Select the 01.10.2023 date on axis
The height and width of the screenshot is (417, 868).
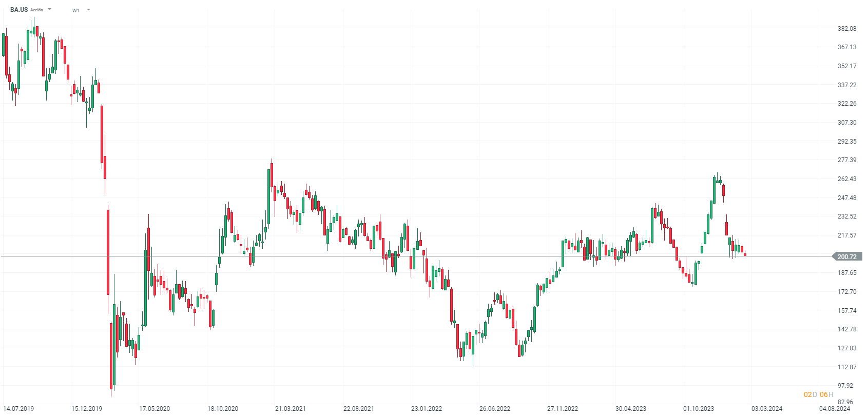click(x=699, y=409)
